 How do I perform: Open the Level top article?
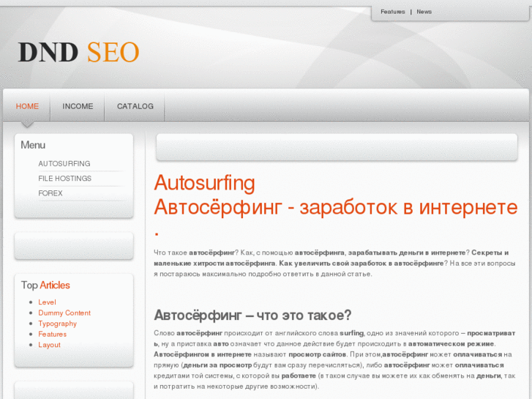coord(47,302)
